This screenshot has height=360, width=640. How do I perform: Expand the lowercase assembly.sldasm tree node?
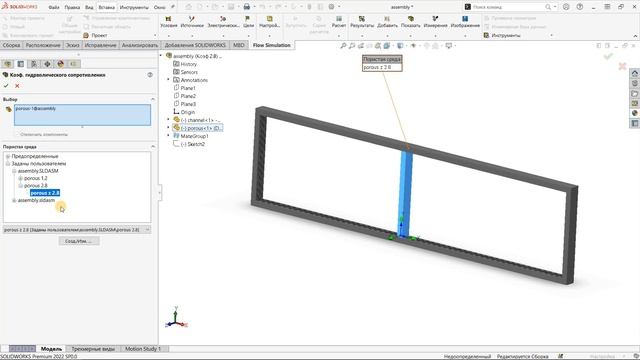coord(14,200)
